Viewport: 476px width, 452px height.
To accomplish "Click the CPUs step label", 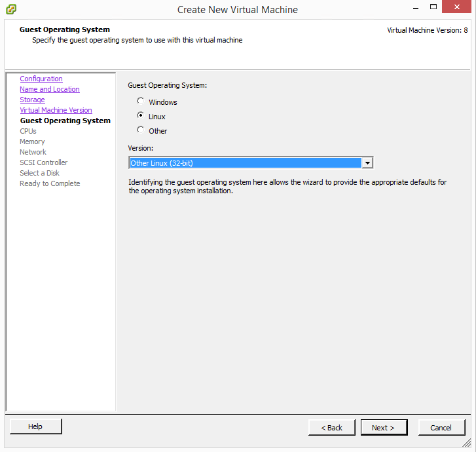I will pyautogui.click(x=28, y=131).
